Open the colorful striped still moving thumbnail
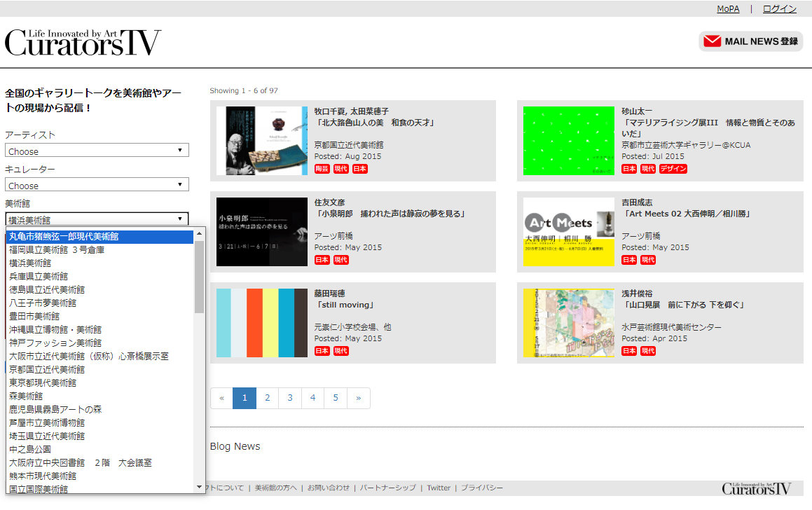 [261, 322]
